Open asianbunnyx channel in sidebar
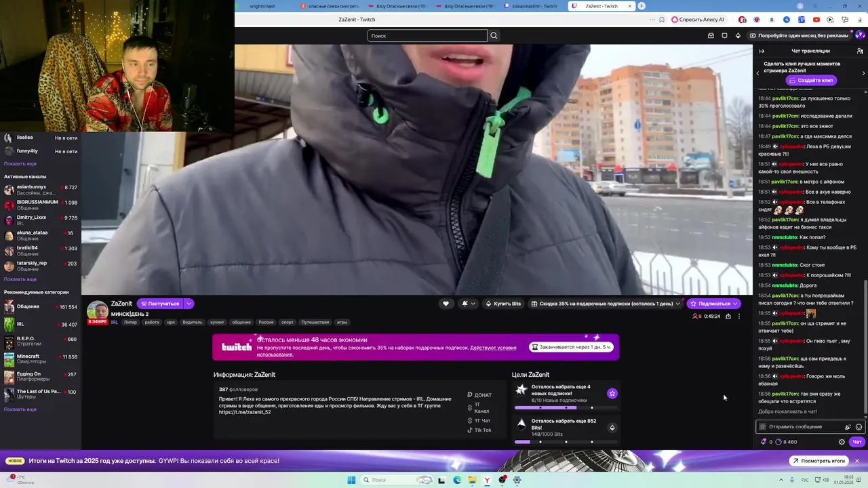 41,190
